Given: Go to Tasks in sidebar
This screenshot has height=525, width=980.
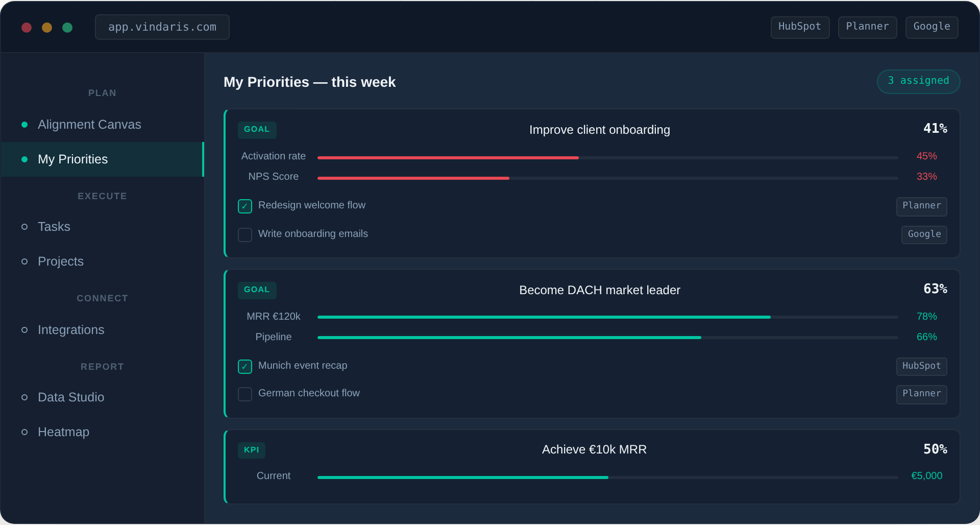Looking at the screenshot, I should point(102,227).
